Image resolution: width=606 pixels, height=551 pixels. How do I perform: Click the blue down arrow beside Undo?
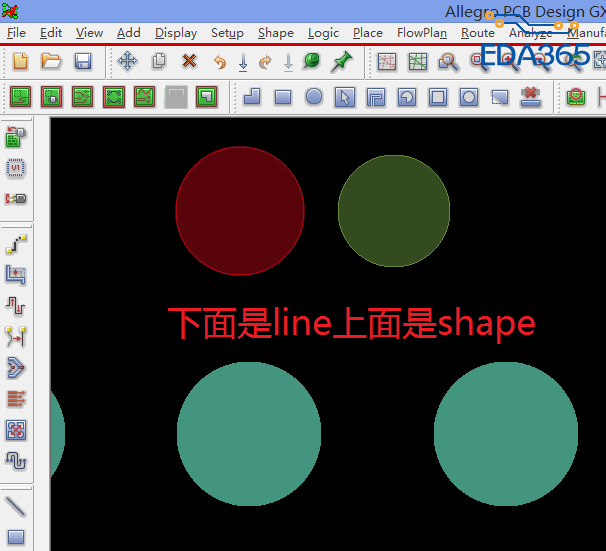pyautogui.click(x=243, y=62)
